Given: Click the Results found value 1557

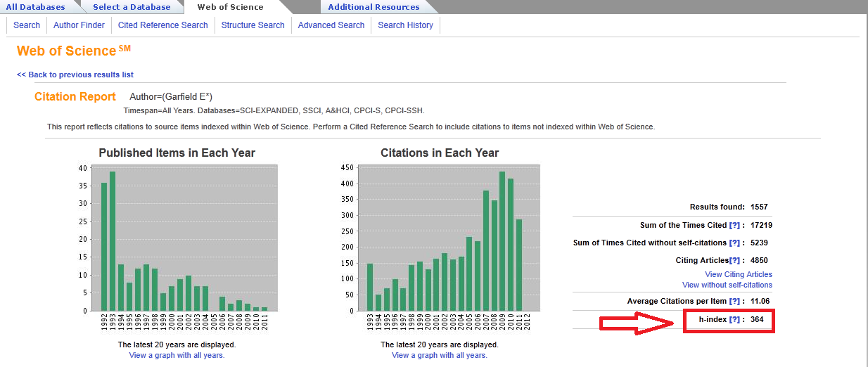Looking at the screenshot, I should click(759, 207).
